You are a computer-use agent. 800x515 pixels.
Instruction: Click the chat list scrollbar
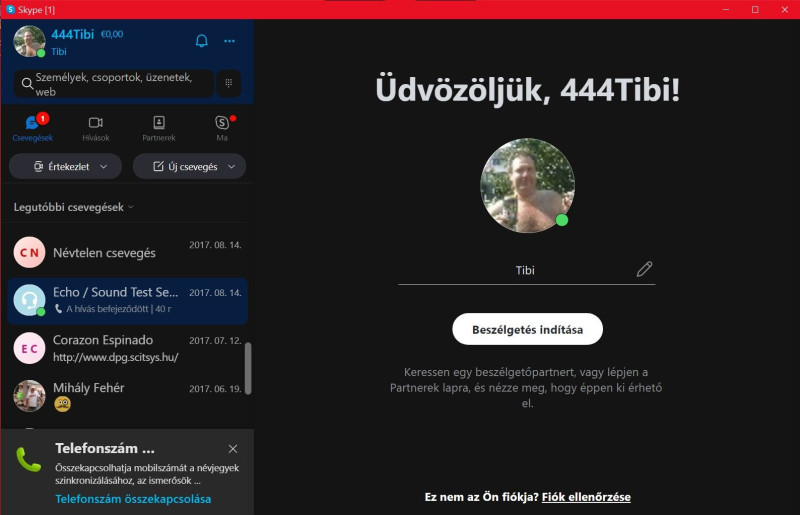point(248,368)
